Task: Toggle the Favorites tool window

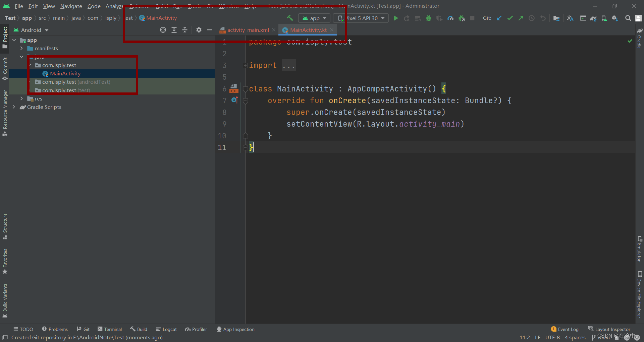Action: [5, 261]
